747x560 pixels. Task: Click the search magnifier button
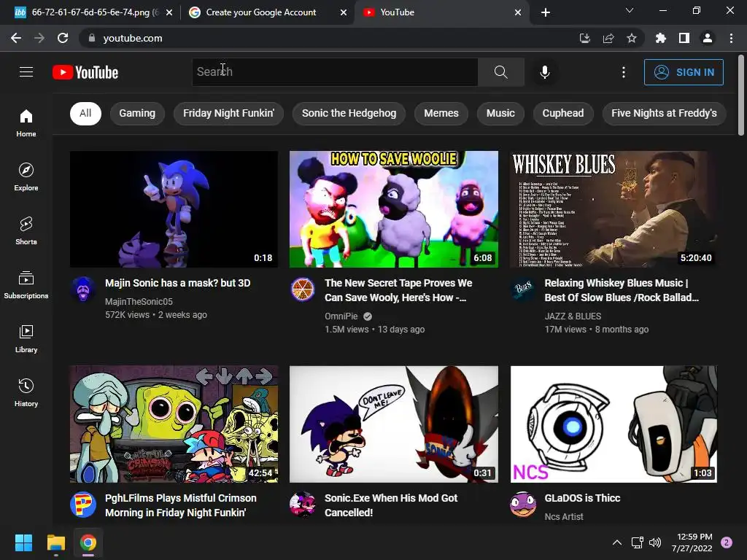click(x=500, y=72)
